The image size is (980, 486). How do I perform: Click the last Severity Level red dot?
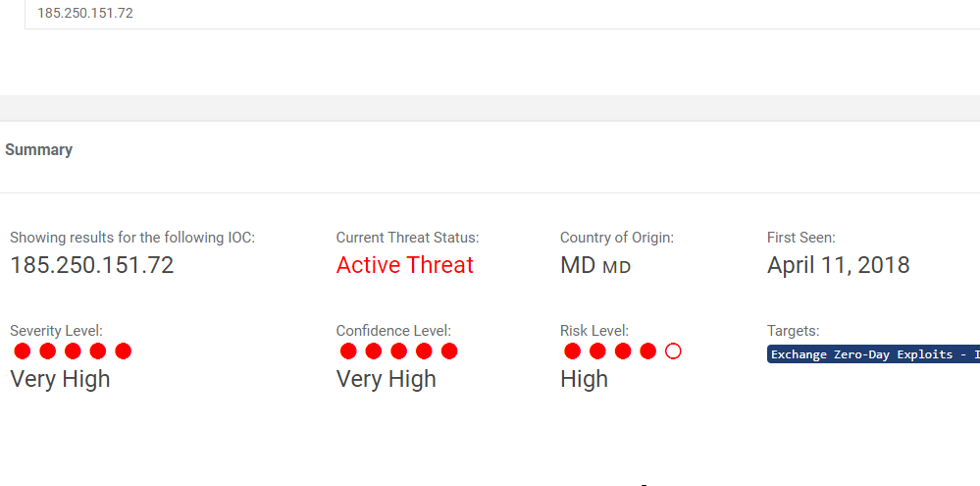[123, 351]
